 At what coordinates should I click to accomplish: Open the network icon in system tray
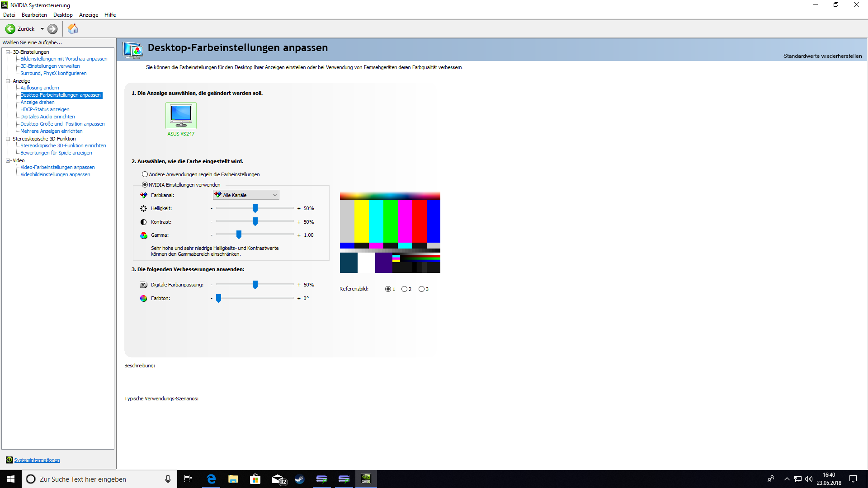(x=798, y=479)
